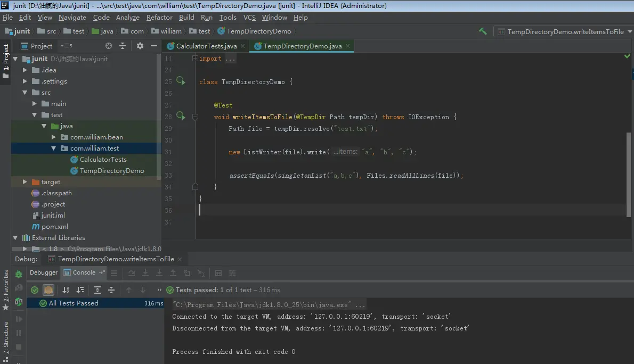Image resolution: width=634 pixels, height=364 pixels.
Task: Click the Evaluate Expression calculator icon
Action: [x=218, y=273]
